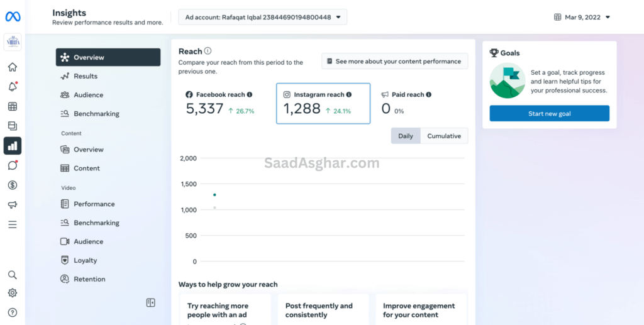Select Loyalty under the Video section
The image size is (644, 325).
click(x=86, y=260)
